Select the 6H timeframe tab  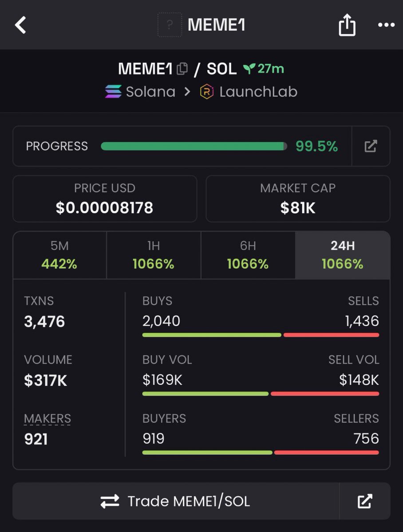point(248,255)
